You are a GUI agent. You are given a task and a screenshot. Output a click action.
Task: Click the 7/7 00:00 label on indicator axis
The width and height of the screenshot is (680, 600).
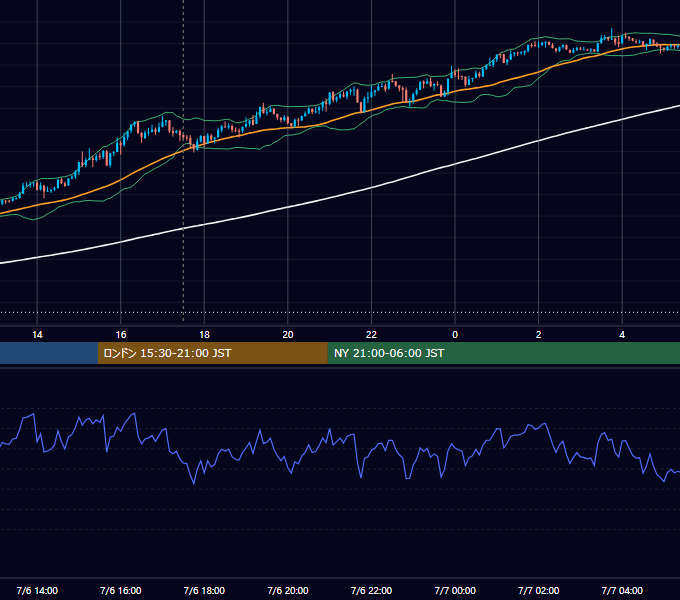[455, 590]
